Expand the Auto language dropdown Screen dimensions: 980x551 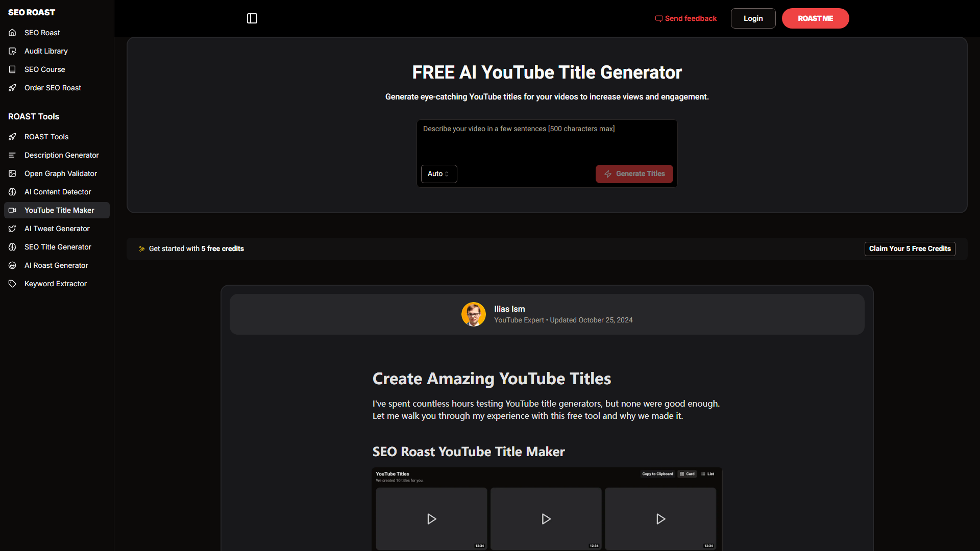pyautogui.click(x=439, y=173)
